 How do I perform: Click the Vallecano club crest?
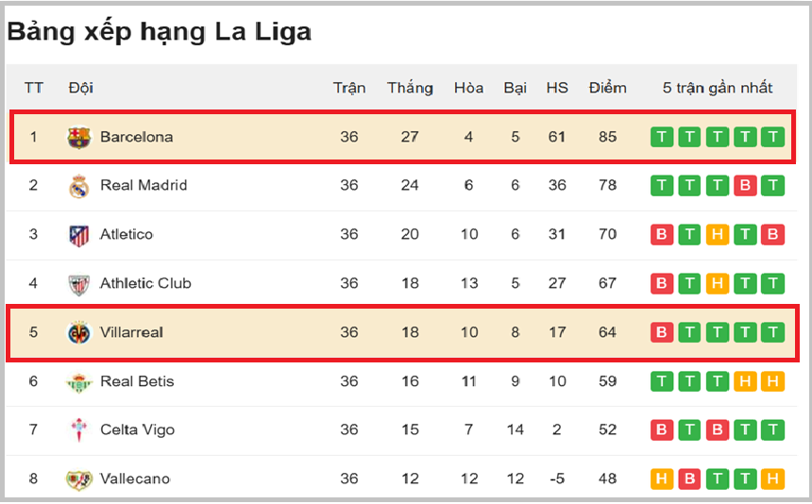click(78, 479)
